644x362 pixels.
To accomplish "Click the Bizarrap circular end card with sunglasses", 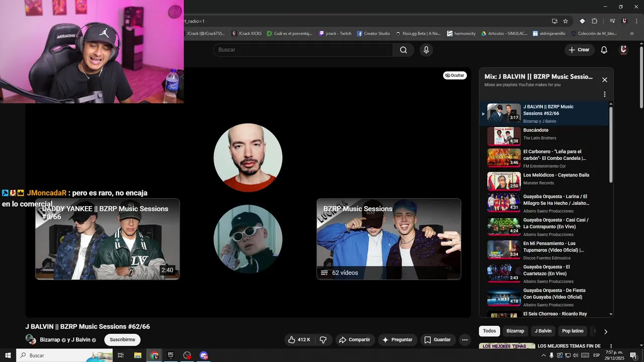I will [x=248, y=239].
